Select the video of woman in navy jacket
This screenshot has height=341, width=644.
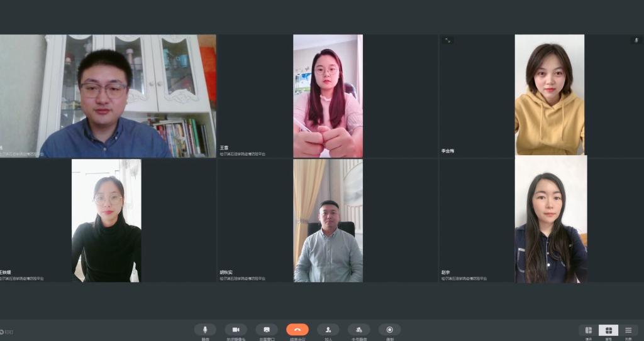(x=550, y=219)
